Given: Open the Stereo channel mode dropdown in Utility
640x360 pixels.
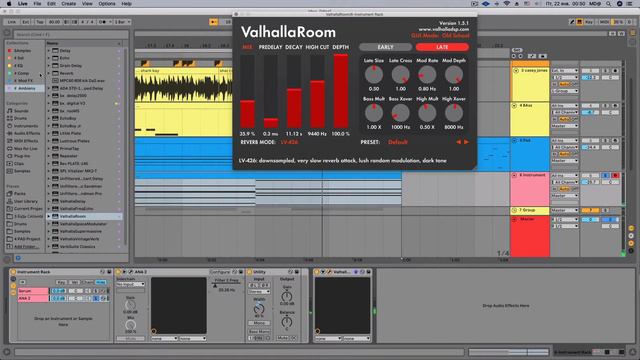Looking at the screenshot, I should (x=259, y=292).
